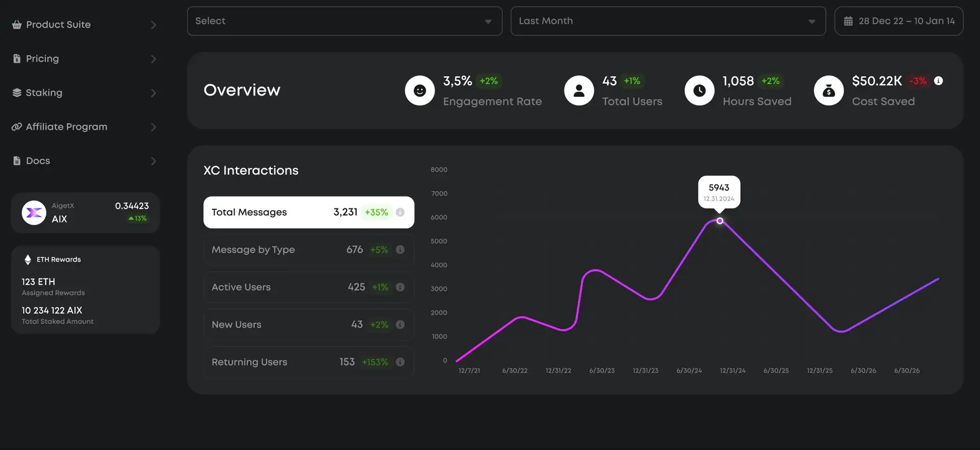Click the Ethereum icon in ETH Rewards
Image resolution: width=980 pixels, height=450 pixels.
(28, 259)
